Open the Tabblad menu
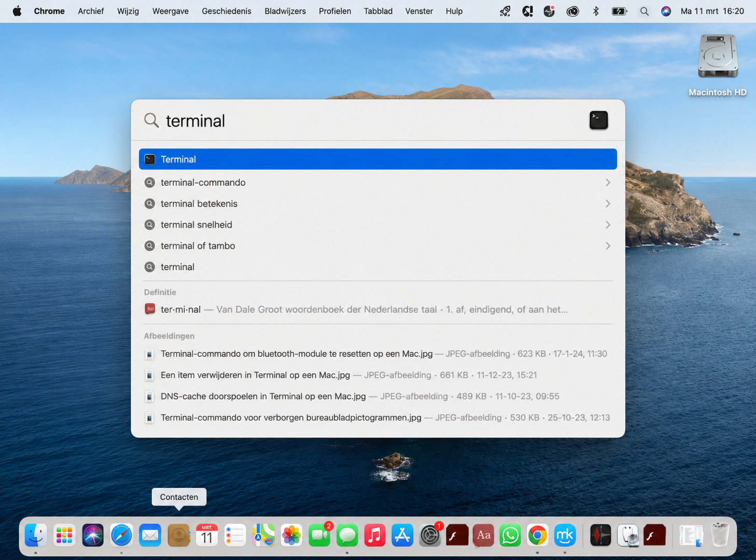Image resolution: width=756 pixels, height=560 pixels. point(378,11)
